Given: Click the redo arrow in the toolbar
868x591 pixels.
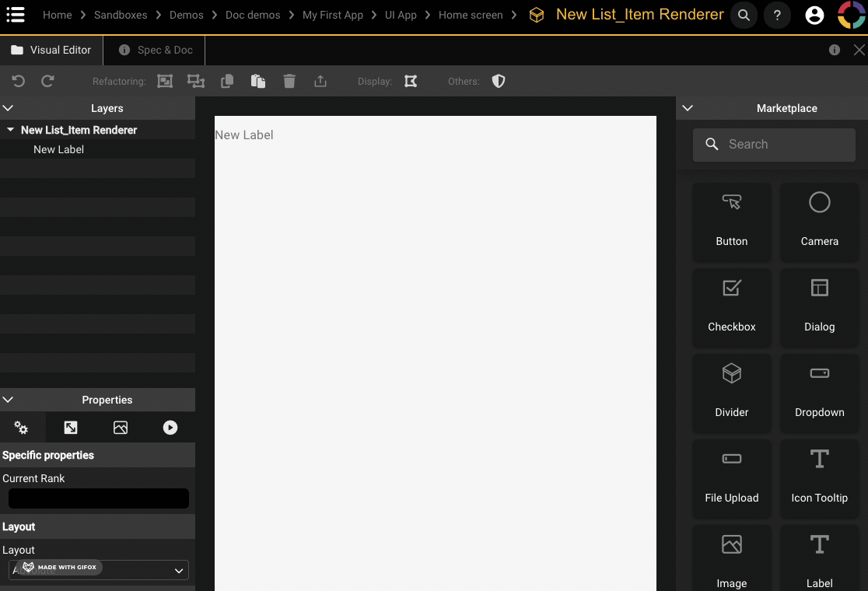Looking at the screenshot, I should (x=47, y=81).
